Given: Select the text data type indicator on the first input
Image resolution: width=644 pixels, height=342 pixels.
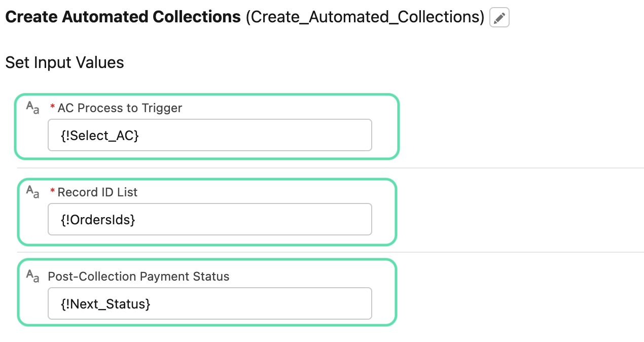Looking at the screenshot, I should (32, 107).
